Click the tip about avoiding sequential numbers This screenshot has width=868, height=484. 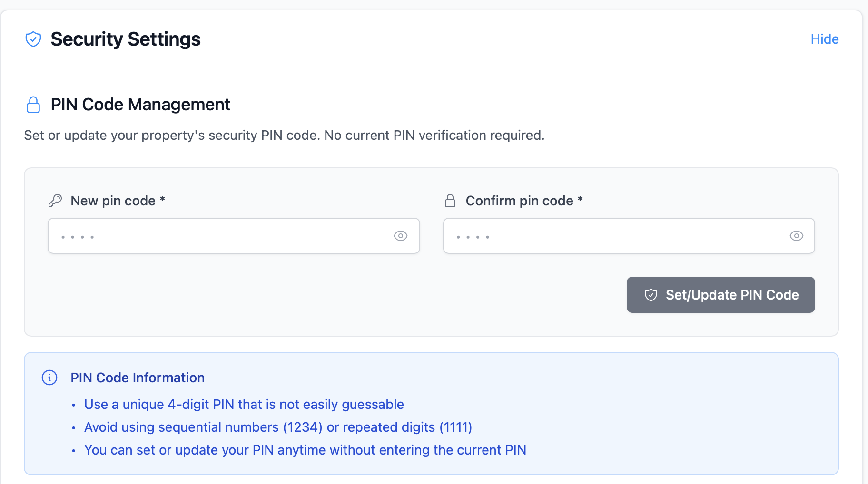point(278,427)
